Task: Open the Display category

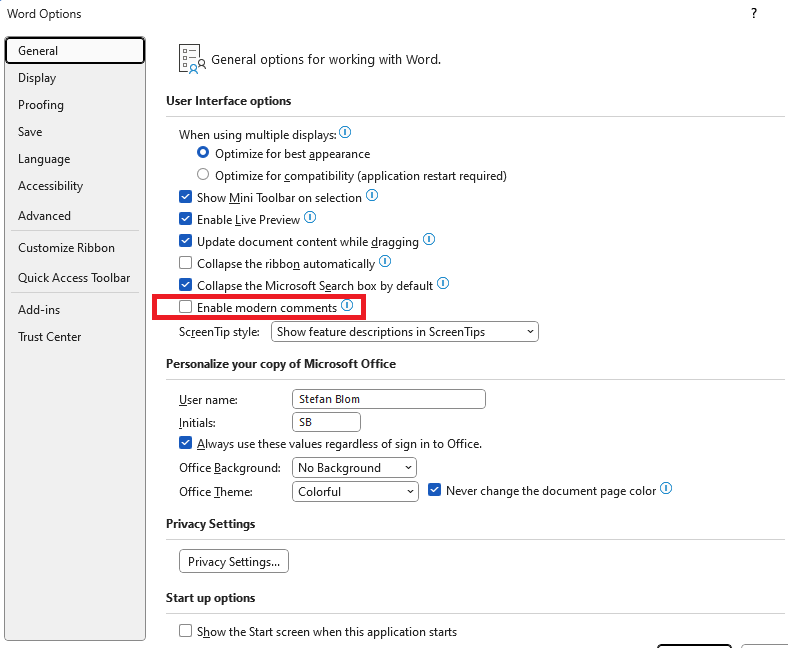Action: pos(75,78)
